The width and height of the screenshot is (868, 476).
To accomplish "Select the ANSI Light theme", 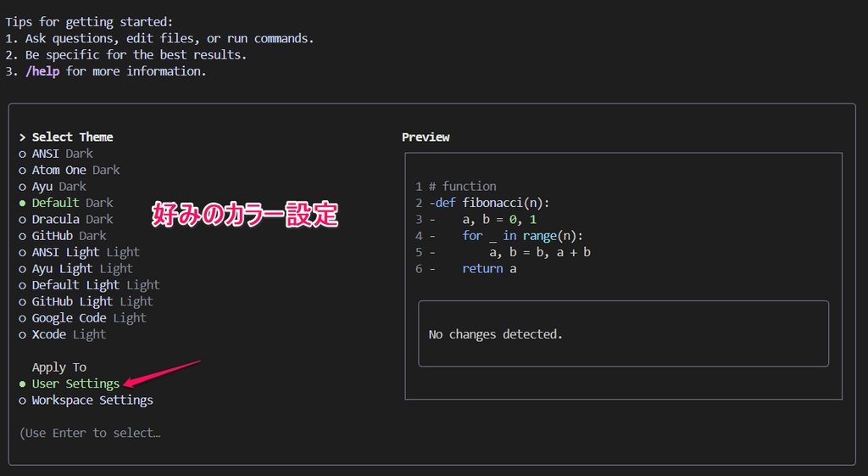I will coord(79,252).
